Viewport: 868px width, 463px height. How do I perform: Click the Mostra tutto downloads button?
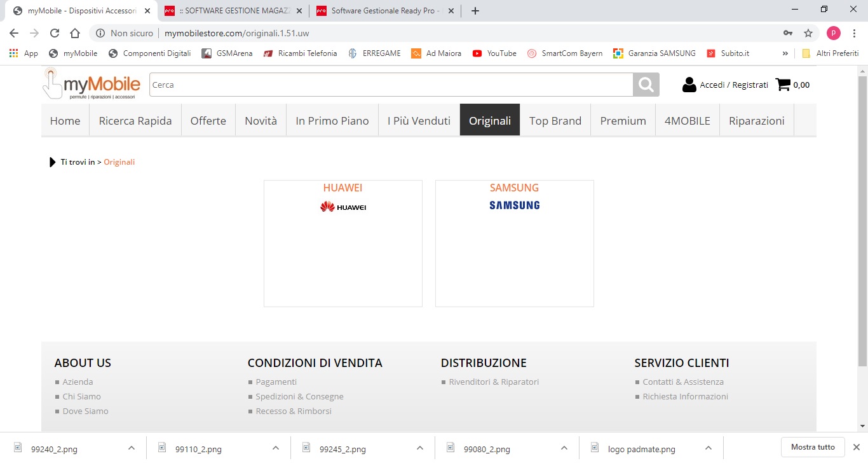coord(813,447)
